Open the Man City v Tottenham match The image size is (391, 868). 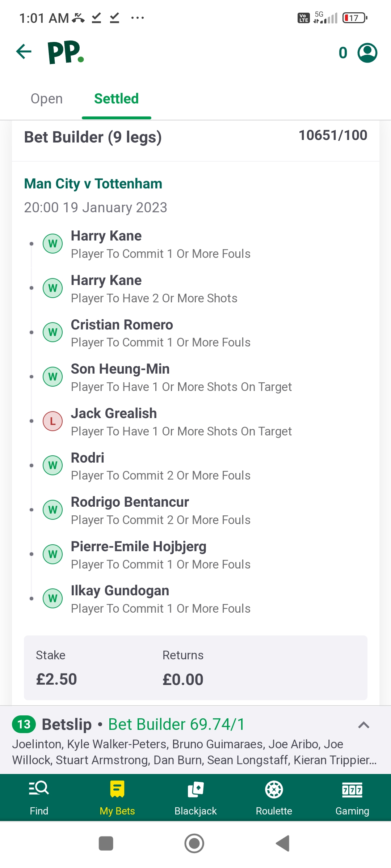click(x=93, y=184)
